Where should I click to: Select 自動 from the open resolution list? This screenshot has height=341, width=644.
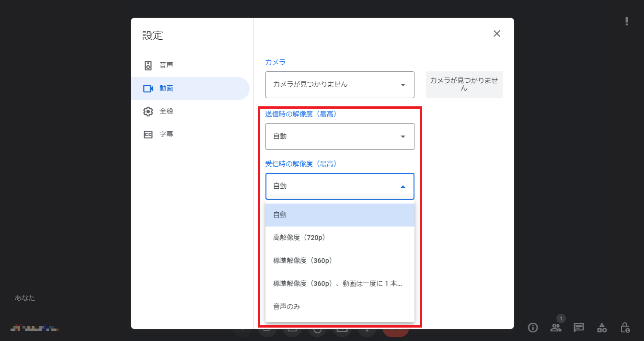coord(340,215)
